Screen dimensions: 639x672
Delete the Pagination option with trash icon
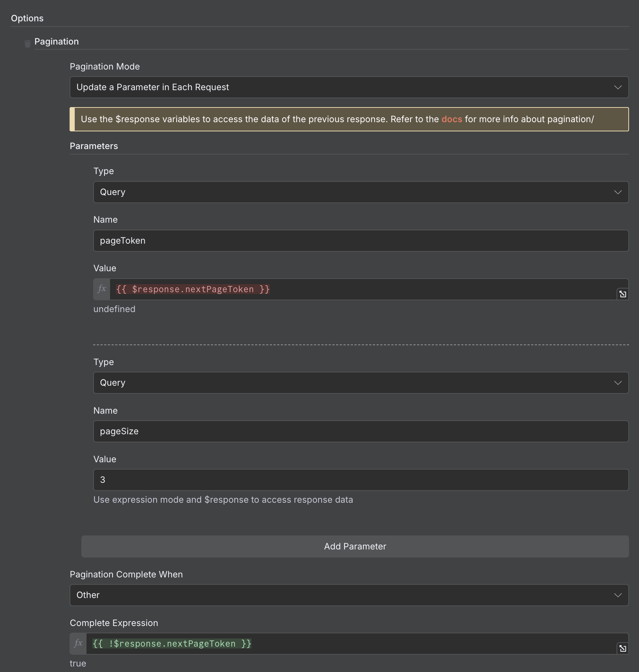click(x=27, y=44)
